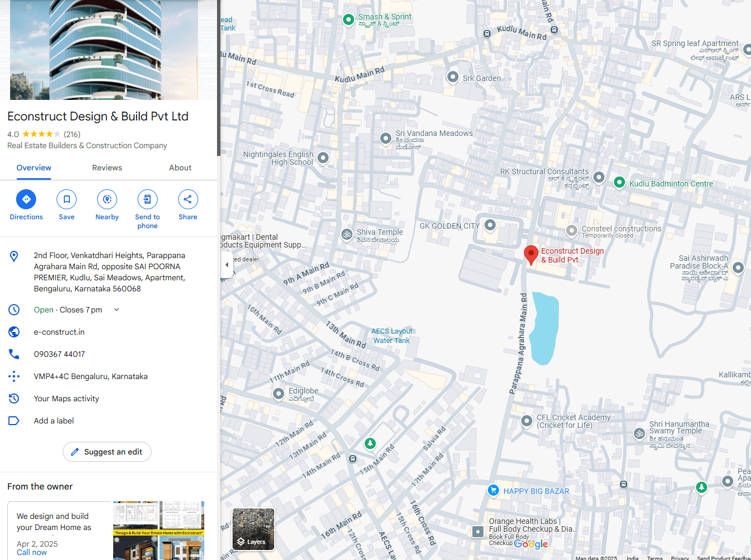Screen dimensions: 751x560
Task: Copy plus code VMP4+4C Bengaluru, Karnataka
Action: 90,376
